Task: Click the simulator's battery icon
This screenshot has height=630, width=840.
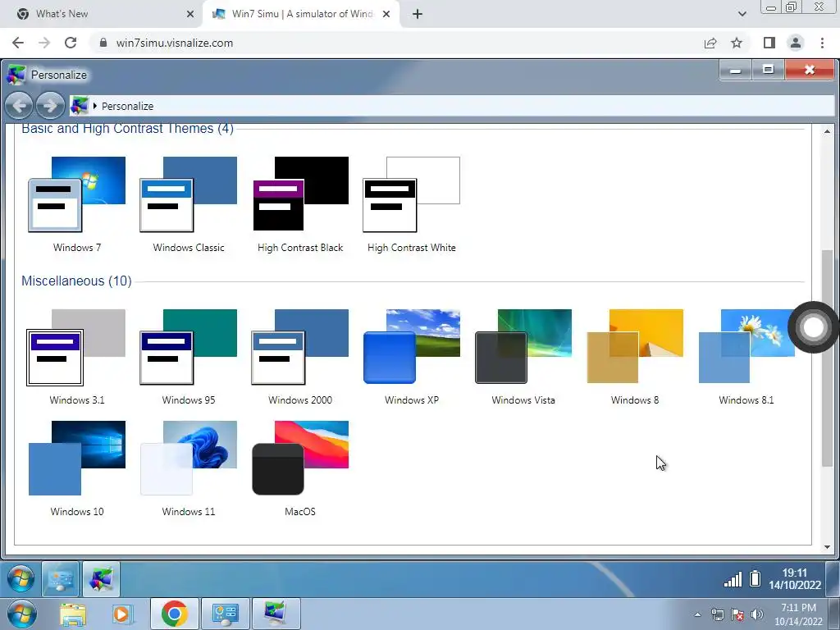Action: tap(755, 578)
